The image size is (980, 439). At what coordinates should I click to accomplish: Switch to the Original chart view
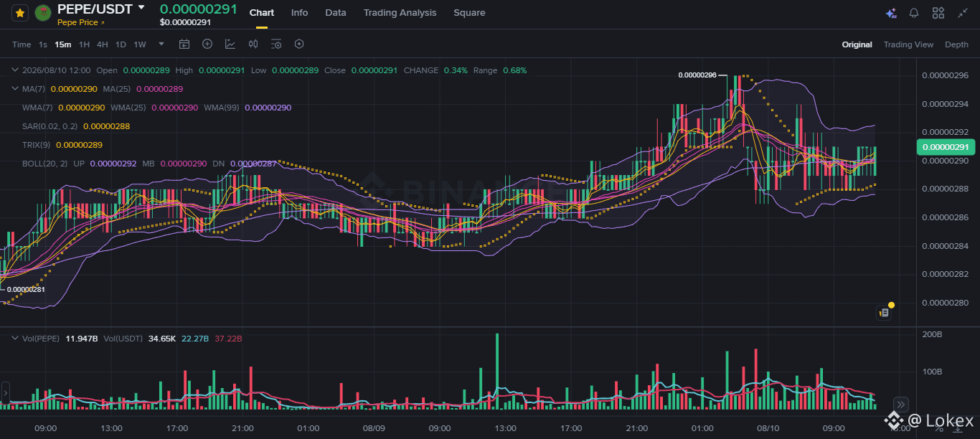point(857,44)
